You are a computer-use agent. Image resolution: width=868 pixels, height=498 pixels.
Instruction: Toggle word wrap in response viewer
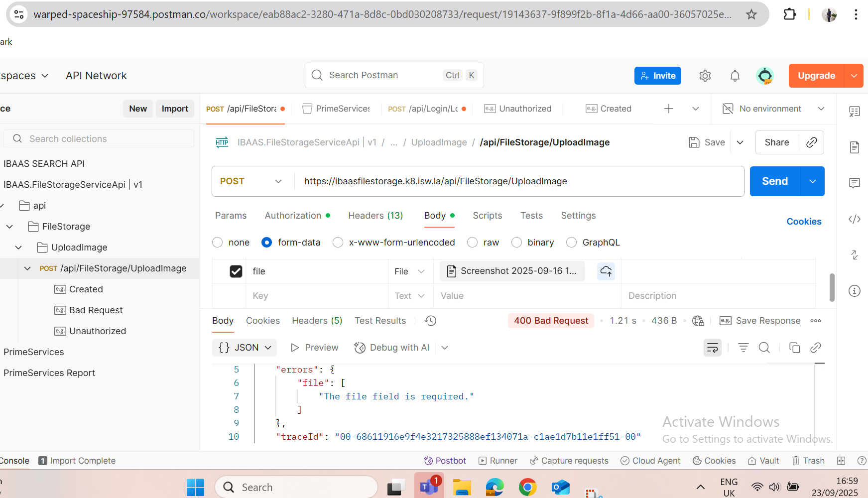(x=712, y=348)
